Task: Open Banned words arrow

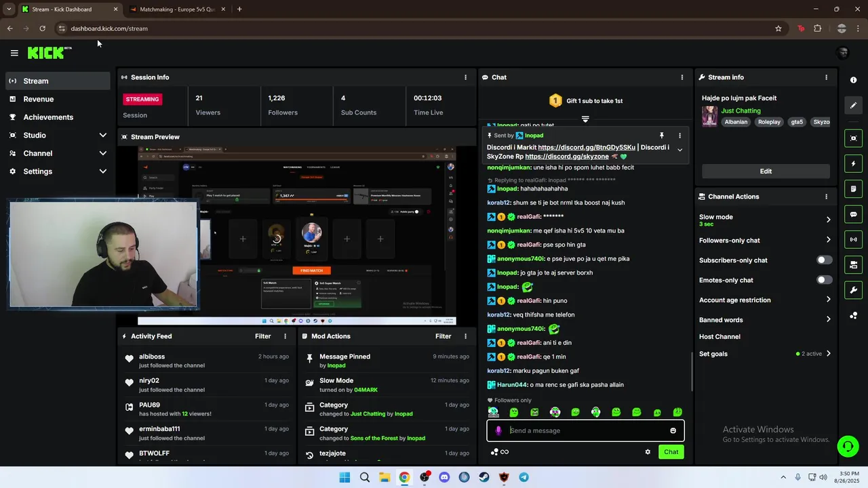Action: (828, 320)
